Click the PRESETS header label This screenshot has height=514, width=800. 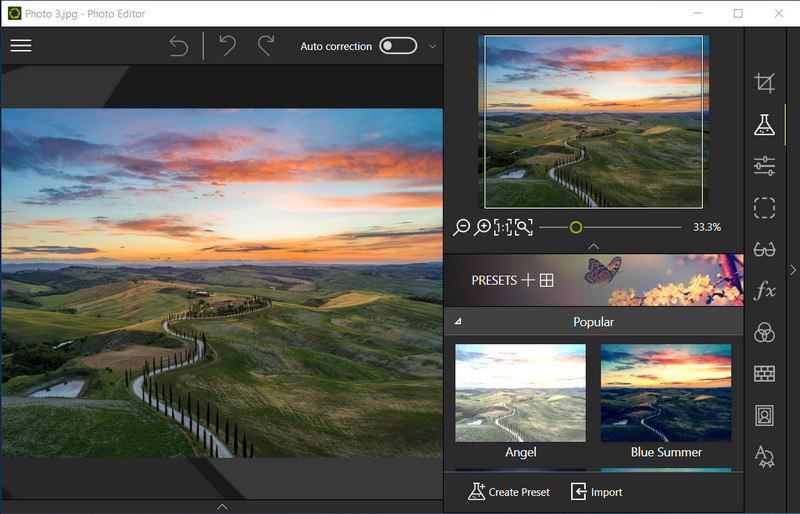point(494,280)
